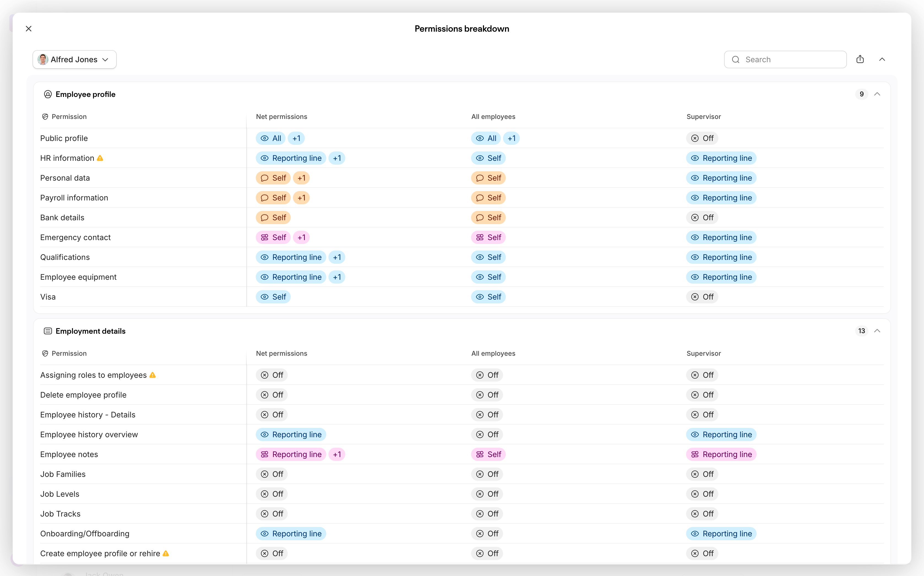Select the Net permissions column header in Employee profile

[x=281, y=116]
